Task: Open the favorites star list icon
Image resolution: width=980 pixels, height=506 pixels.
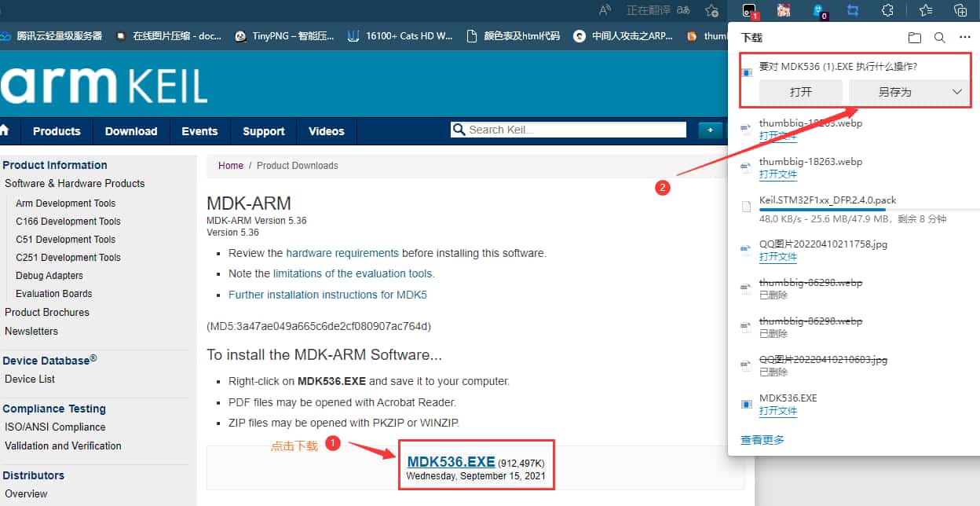Action: point(926,10)
